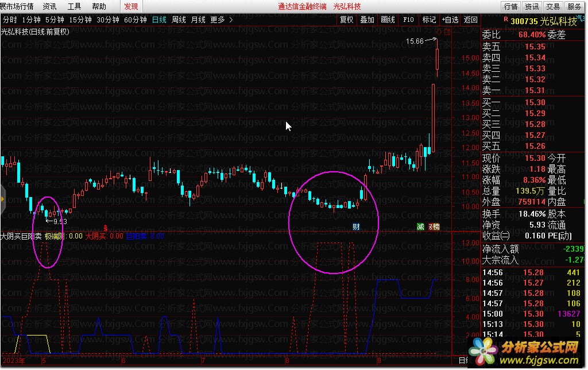Expand the 更多 timeframe options
Viewport: 588px width, 370px height.
point(221,20)
